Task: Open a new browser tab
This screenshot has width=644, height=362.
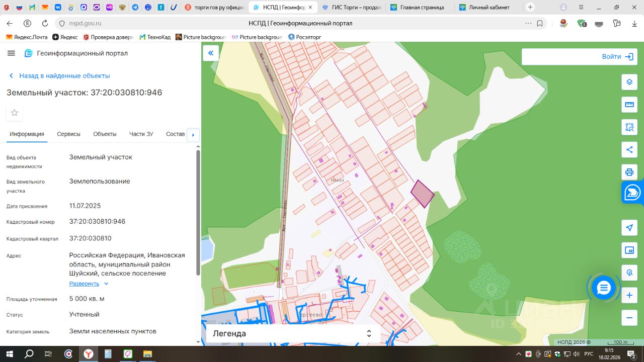Action: click(530, 7)
